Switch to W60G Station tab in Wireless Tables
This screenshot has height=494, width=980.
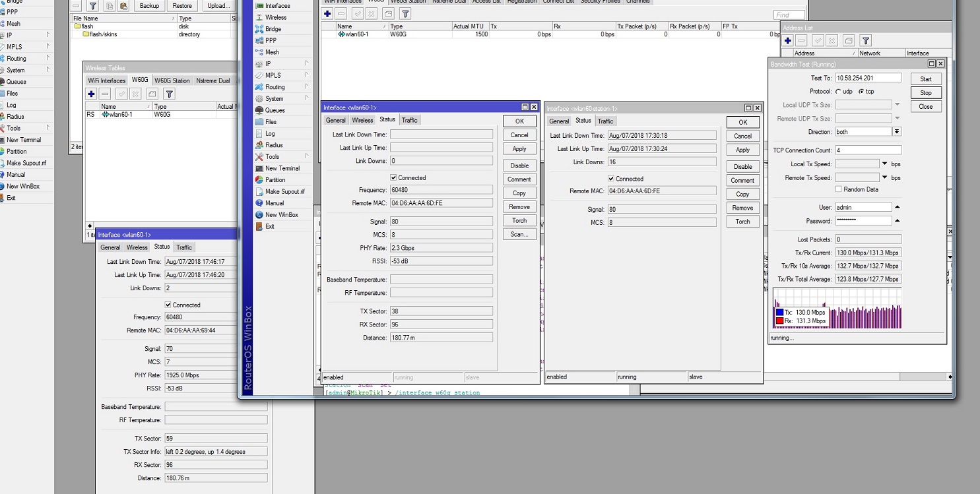[172, 80]
